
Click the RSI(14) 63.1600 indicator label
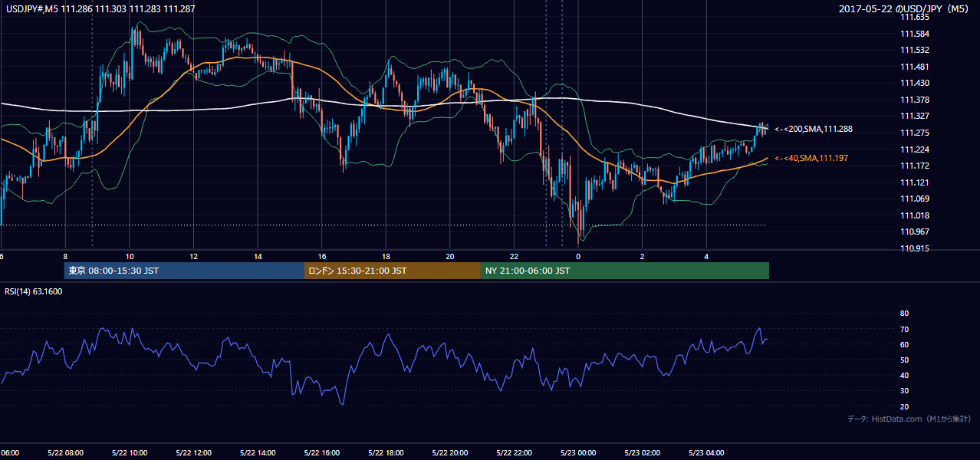(x=34, y=291)
